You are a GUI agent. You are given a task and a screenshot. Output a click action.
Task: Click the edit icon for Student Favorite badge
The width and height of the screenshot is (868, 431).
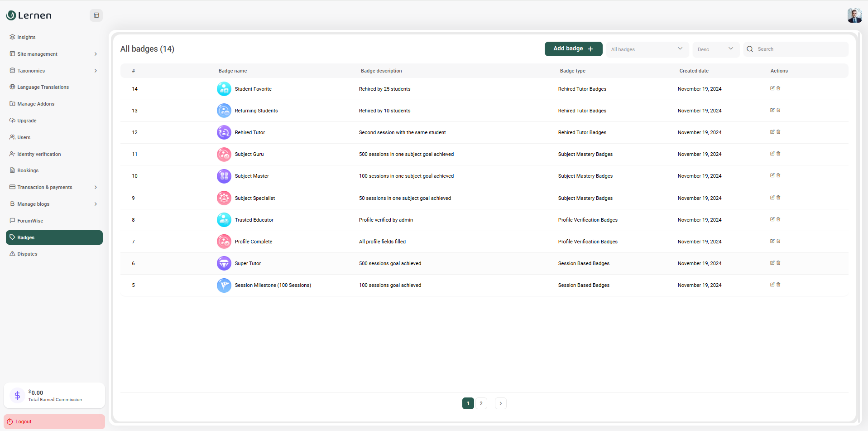(772, 88)
